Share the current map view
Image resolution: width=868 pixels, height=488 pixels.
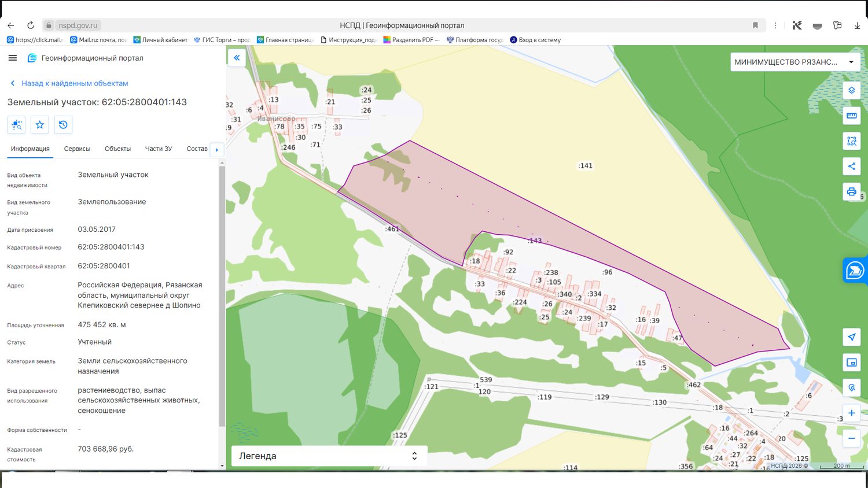pyautogui.click(x=852, y=167)
